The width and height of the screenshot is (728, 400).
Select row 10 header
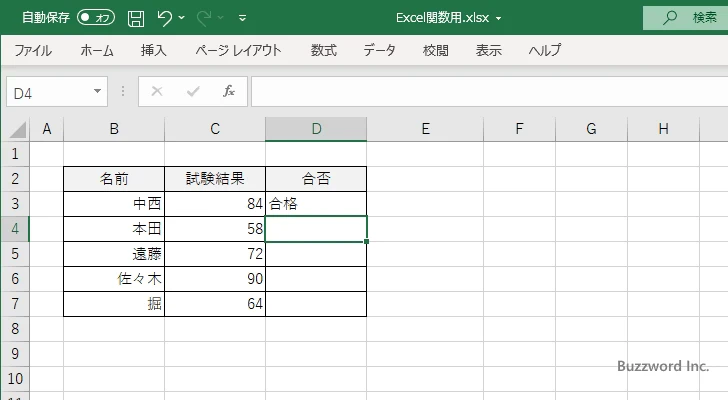click(x=15, y=379)
